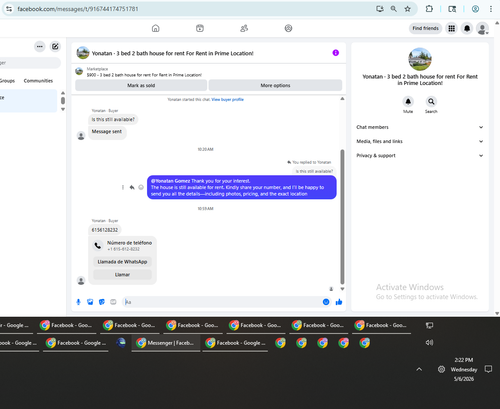Show hidden system tray icons chevron
The height and width of the screenshot is (409, 500).
click(419, 369)
